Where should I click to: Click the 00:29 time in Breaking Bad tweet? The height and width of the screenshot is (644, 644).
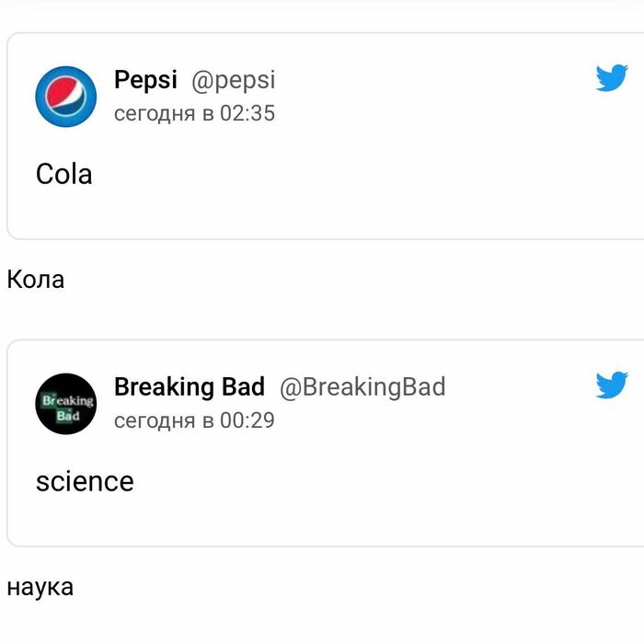pos(247,420)
